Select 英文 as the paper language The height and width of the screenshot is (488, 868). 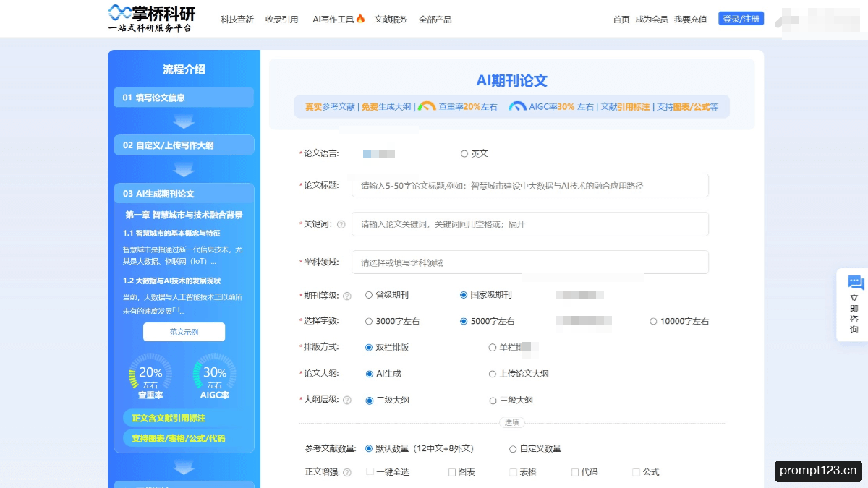click(x=464, y=154)
